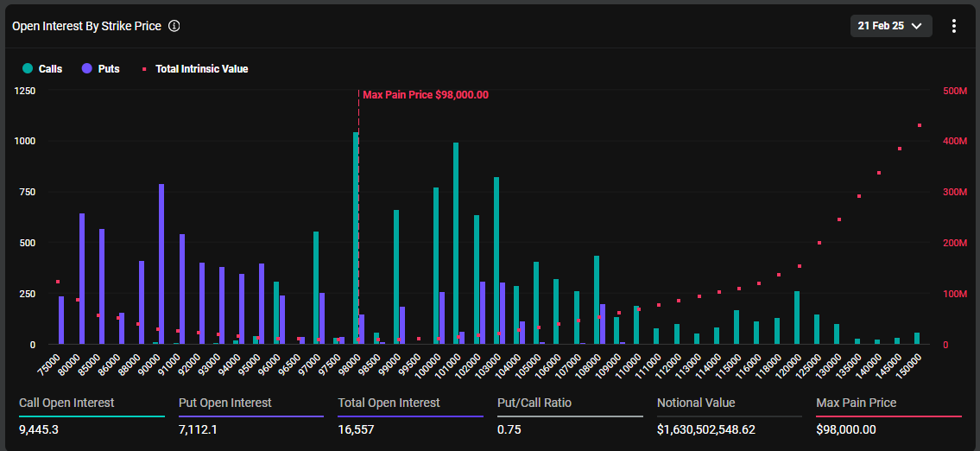Click the Notional Value label

696,403
